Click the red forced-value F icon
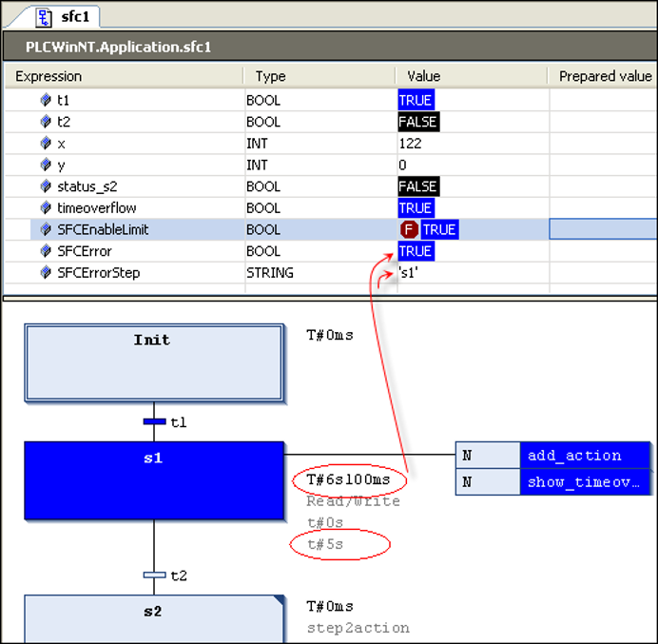 [x=410, y=229]
